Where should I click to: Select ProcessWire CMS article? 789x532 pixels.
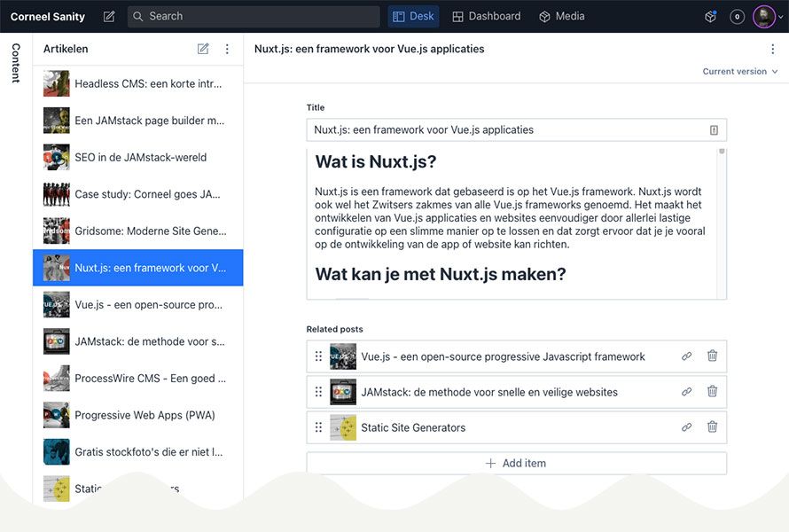point(138,378)
